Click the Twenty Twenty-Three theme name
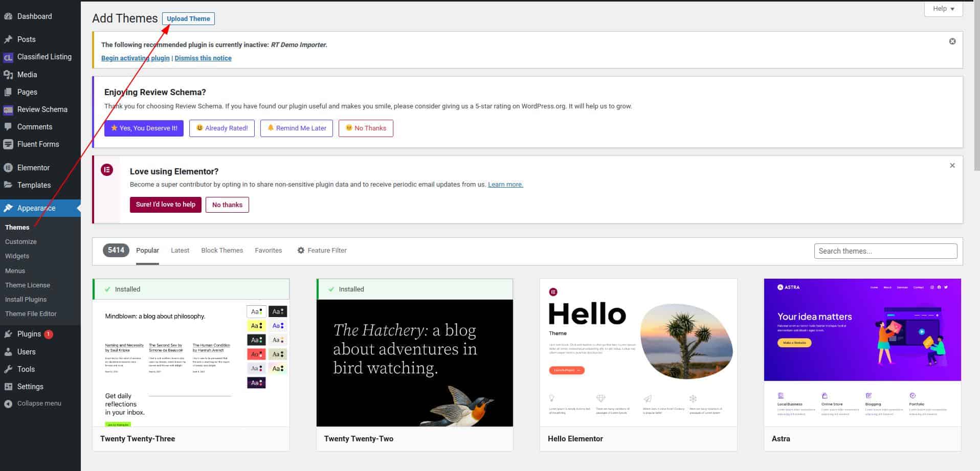The image size is (980, 471). tap(138, 439)
